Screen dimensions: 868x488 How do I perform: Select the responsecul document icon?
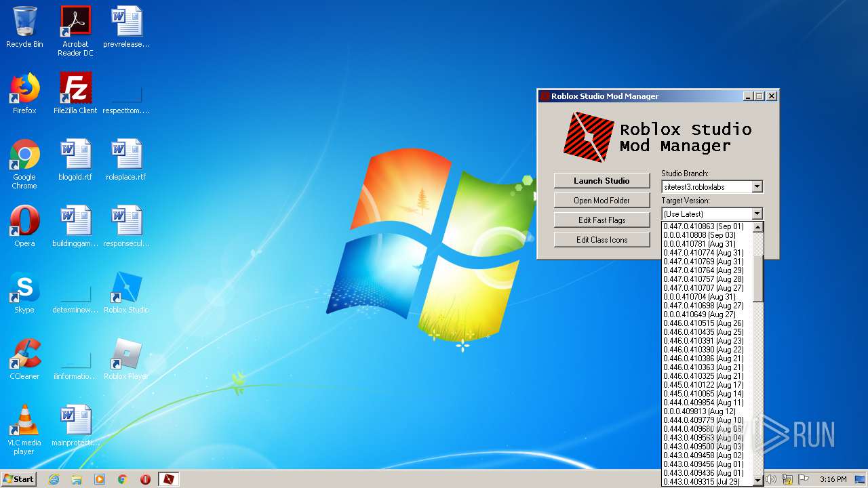point(126,226)
